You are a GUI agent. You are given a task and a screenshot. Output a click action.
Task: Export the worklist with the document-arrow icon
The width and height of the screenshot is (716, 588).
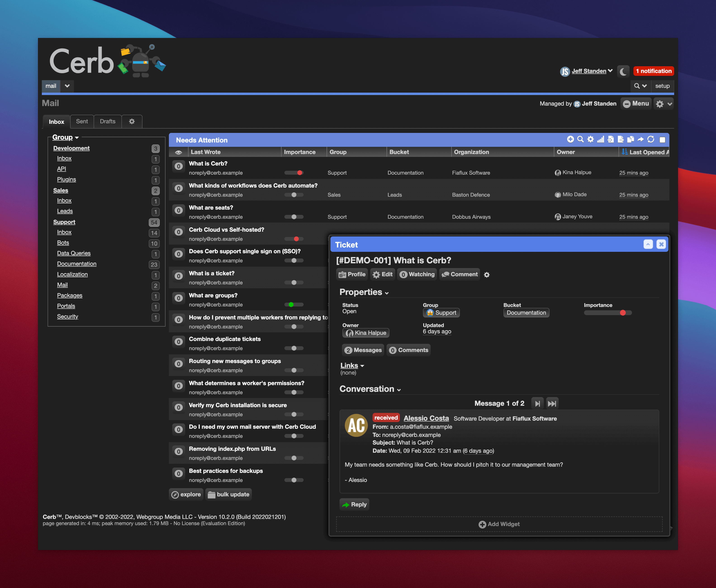click(621, 139)
